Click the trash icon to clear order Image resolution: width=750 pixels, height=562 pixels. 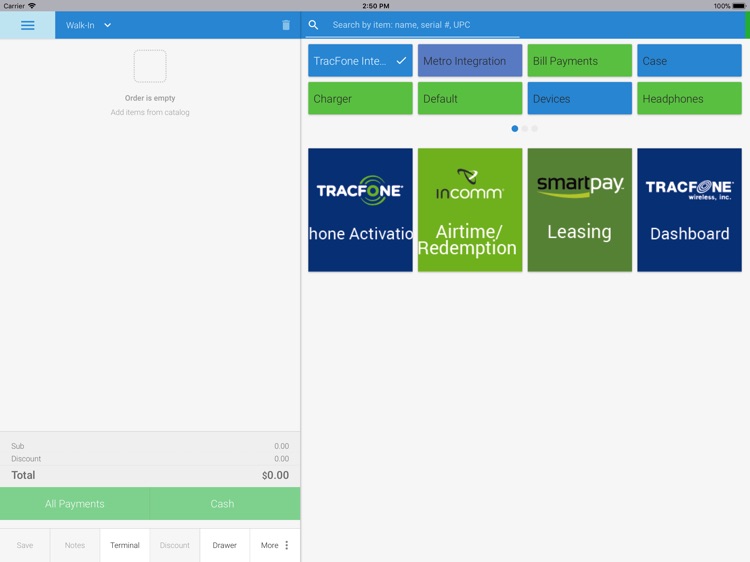[286, 25]
